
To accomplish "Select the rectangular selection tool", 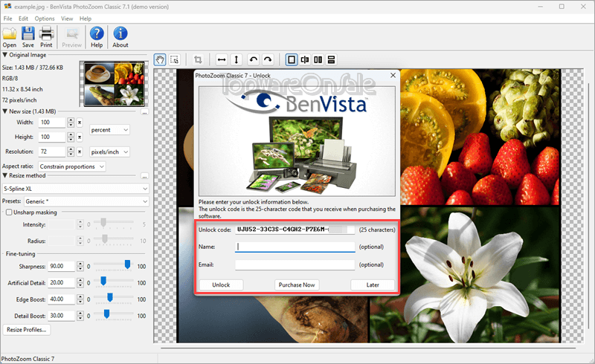I will click(x=174, y=59).
